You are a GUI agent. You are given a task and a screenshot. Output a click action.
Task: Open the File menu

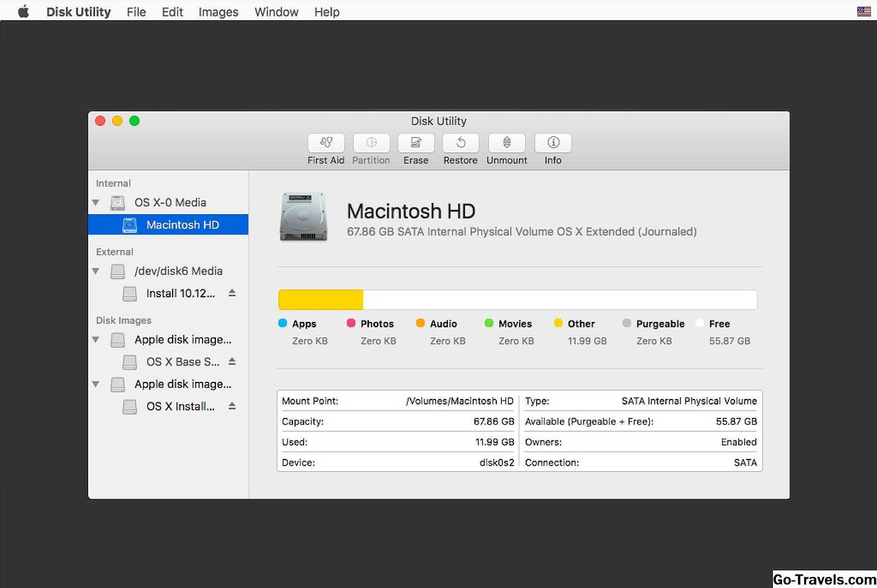pos(136,12)
